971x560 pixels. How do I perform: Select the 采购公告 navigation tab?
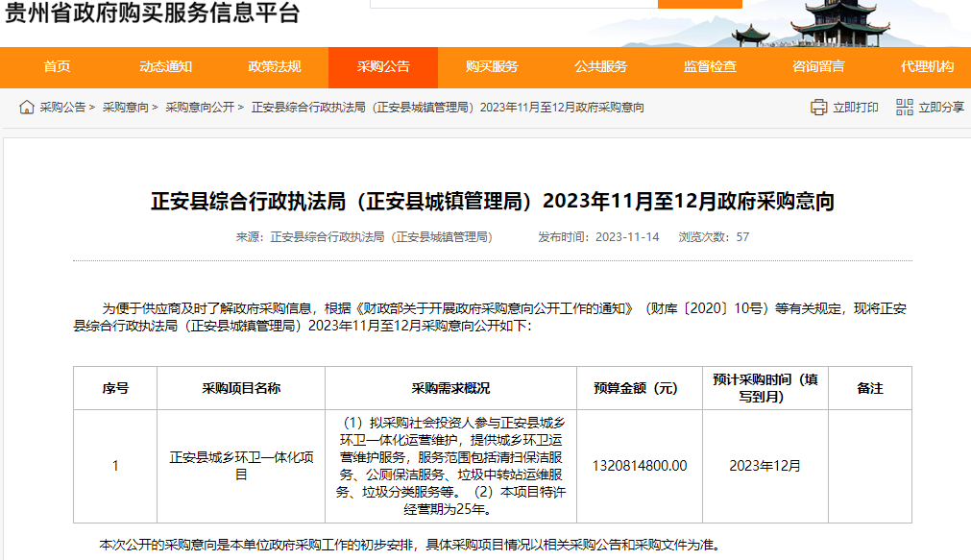click(383, 67)
